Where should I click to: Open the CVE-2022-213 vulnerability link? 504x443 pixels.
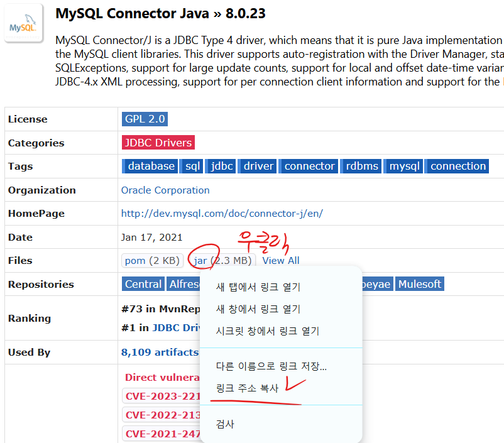pos(162,415)
